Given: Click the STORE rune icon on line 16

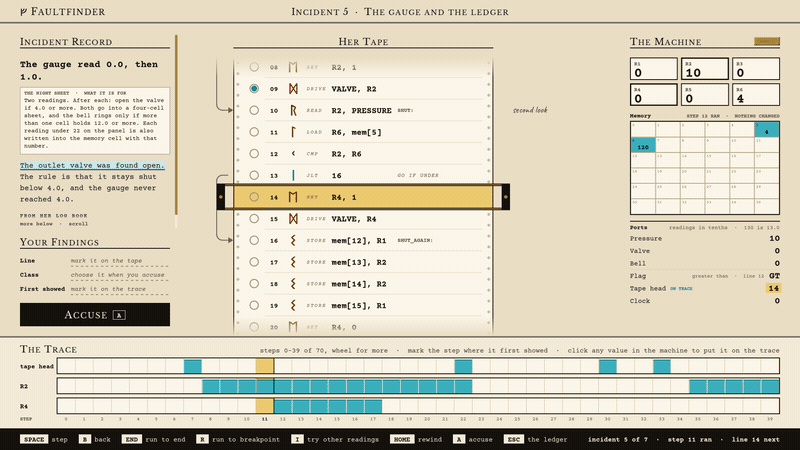Looking at the screenshot, I should (x=293, y=240).
